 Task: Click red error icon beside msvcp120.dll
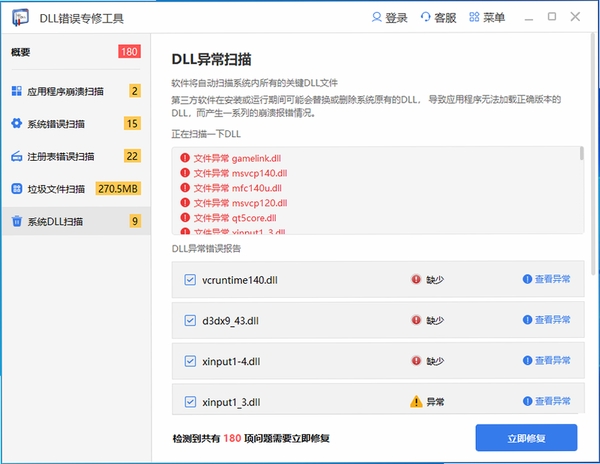click(185, 202)
